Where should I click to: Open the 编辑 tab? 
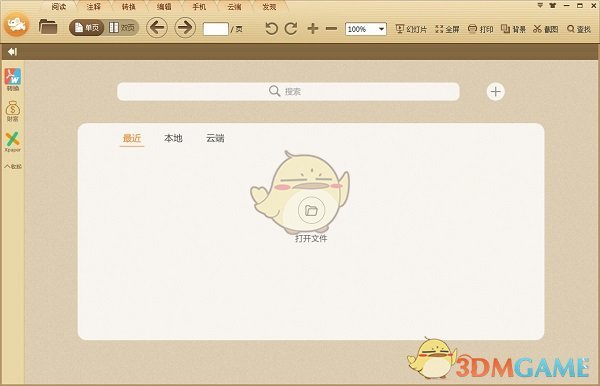point(164,7)
